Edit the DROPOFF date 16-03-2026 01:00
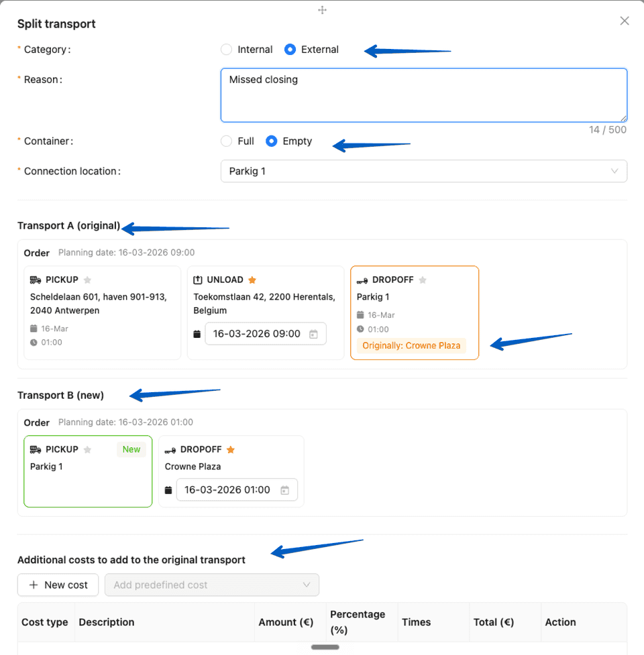 pos(237,489)
